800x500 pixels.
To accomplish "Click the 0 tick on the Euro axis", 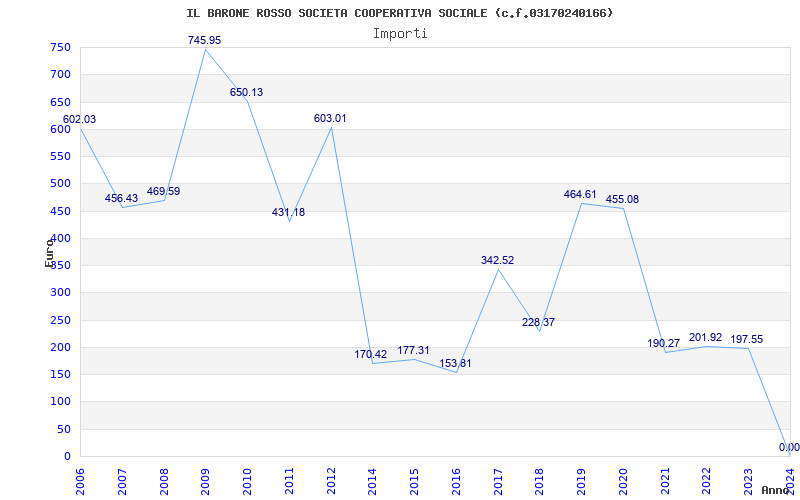I will pyautogui.click(x=67, y=457).
